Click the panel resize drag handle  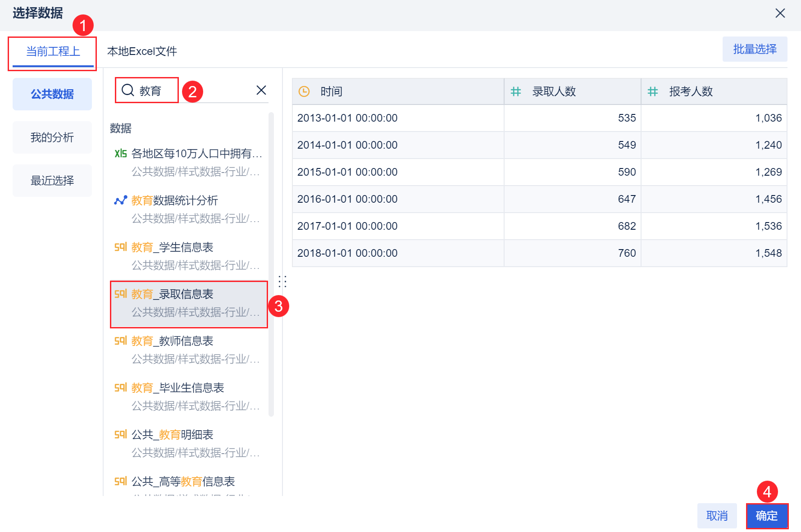pos(282,282)
